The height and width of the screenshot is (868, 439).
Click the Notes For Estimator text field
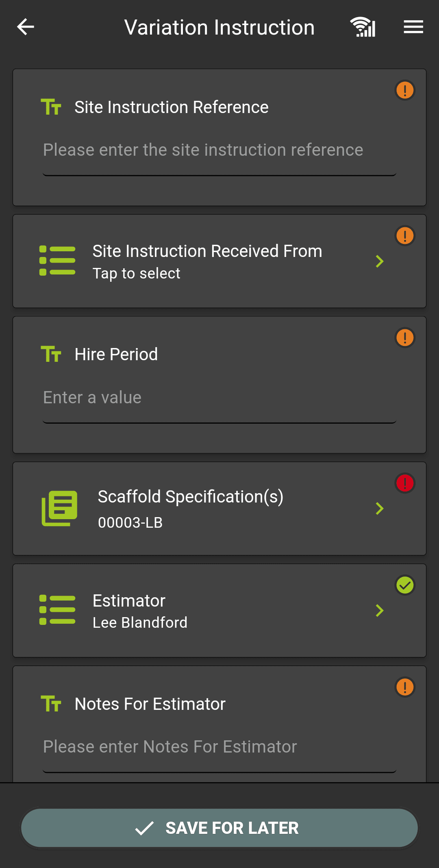tap(219, 747)
